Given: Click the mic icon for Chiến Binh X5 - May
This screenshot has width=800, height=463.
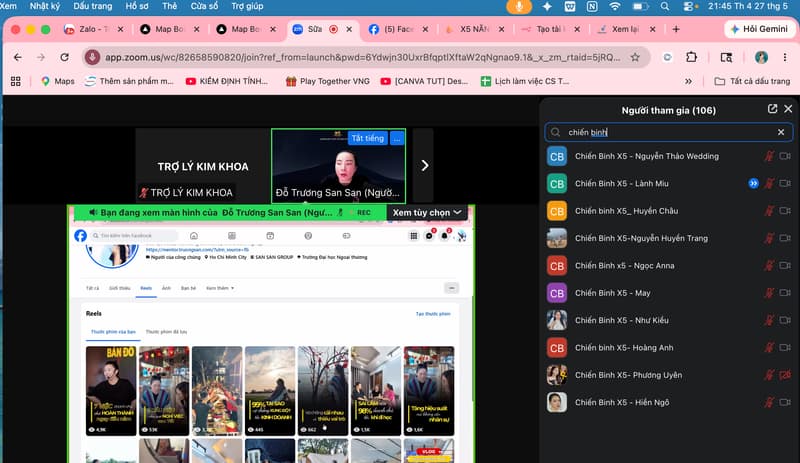Looking at the screenshot, I should 769,293.
